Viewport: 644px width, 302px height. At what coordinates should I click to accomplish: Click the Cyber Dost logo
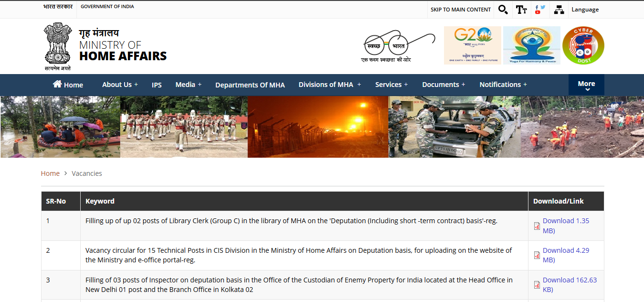(583, 45)
